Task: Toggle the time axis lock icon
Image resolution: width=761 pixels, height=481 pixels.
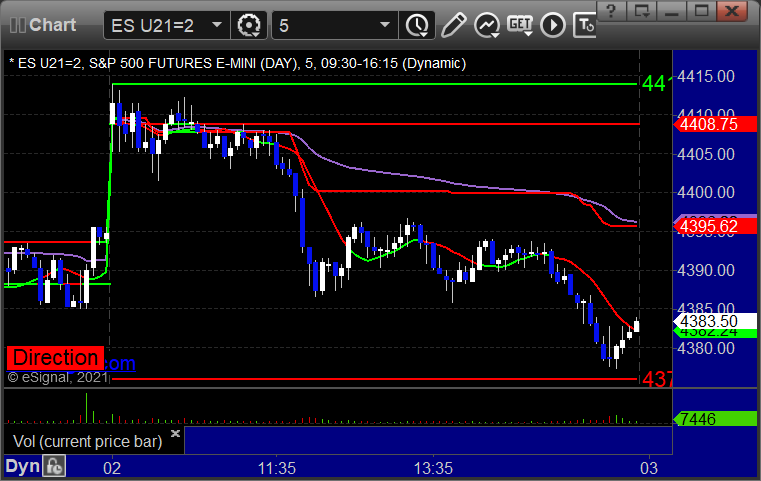Action: [54, 466]
